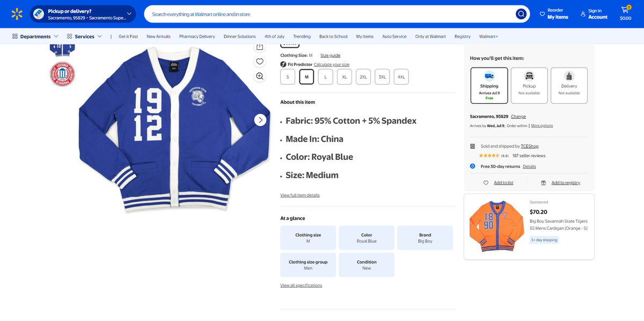Expand the Services menu chevron
This screenshot has width=644, height=321.
pyautogui.click(x=99, y=37)
